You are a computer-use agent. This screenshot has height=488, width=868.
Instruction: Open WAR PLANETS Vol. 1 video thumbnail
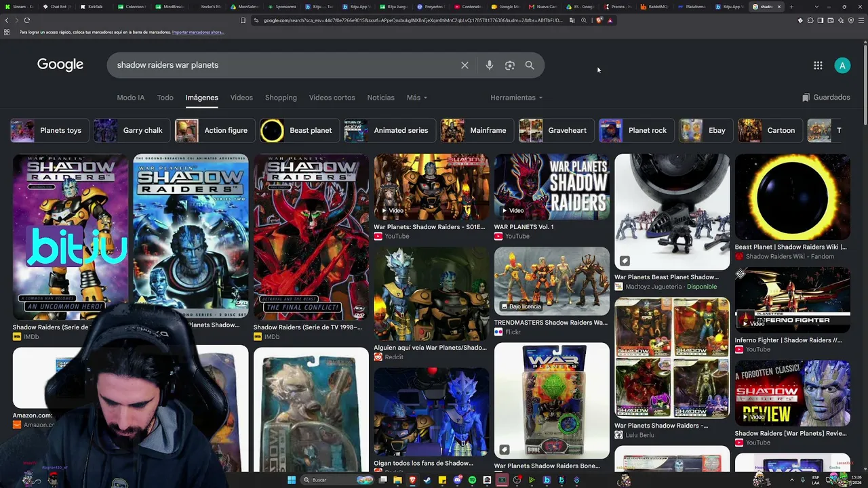(552, 187)
